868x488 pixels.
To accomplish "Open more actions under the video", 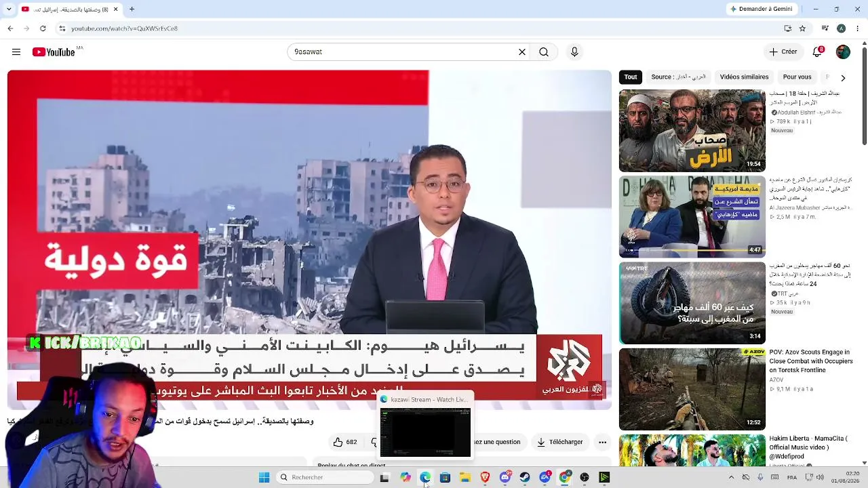I will tap(602, 442).
